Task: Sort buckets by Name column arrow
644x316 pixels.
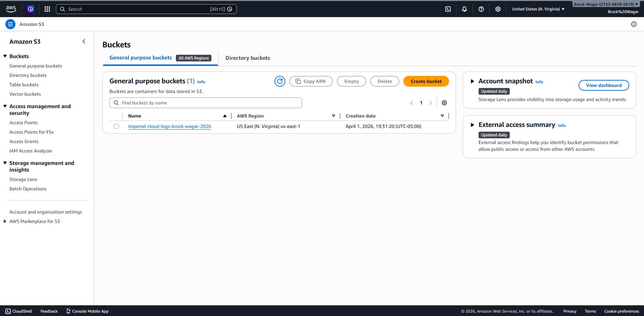Action: [x=225, y=116]
